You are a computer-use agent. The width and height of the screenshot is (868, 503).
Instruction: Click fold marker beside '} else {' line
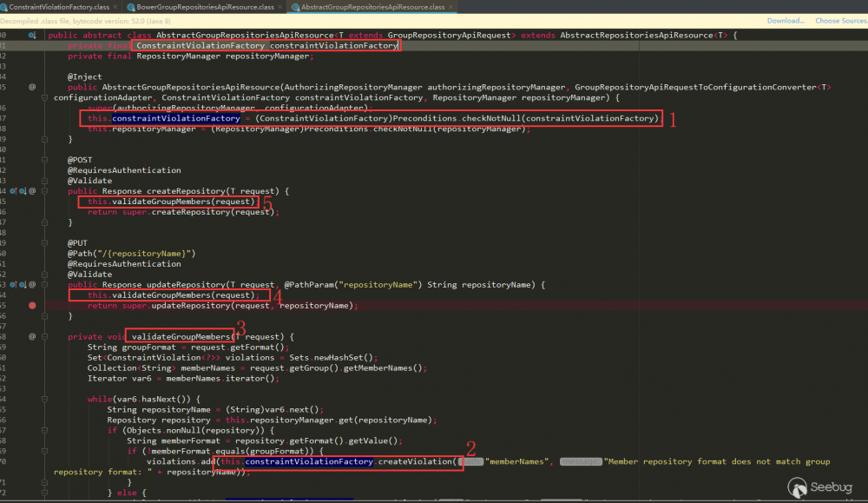44,493
